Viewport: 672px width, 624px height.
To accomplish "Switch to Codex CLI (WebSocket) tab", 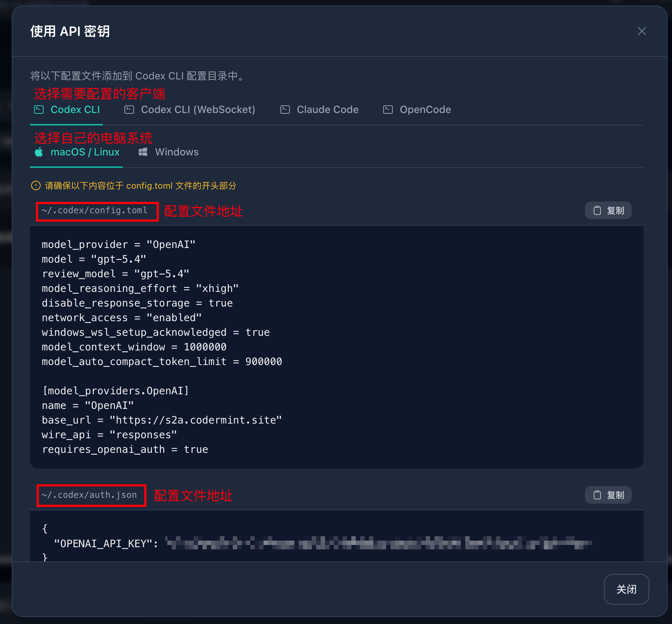I will click(x=190, y=110).
